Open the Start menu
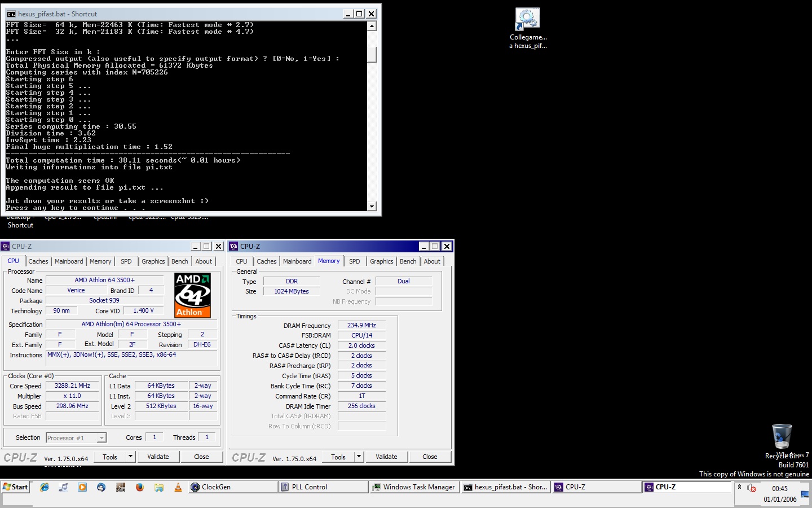812x508 pixels. point(15,487)
